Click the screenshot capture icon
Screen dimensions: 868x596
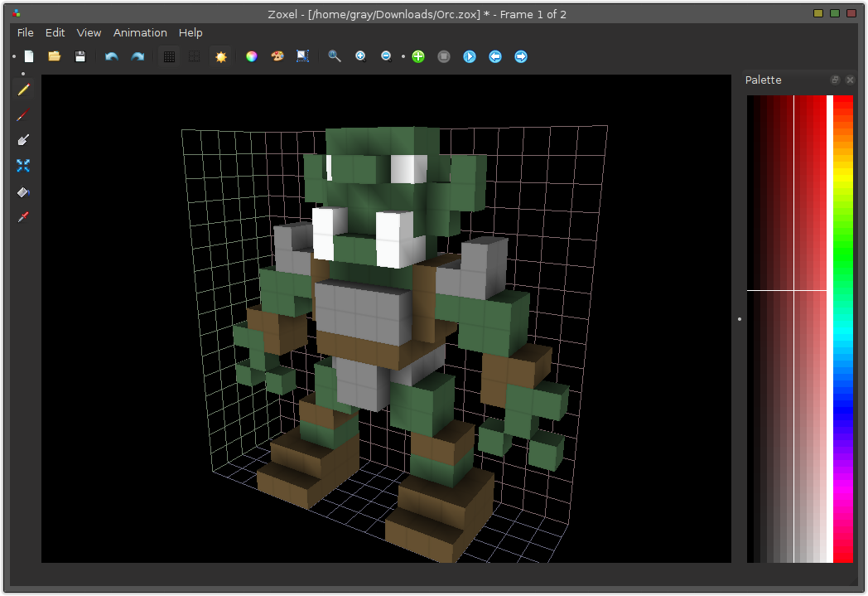coord(301,56)
